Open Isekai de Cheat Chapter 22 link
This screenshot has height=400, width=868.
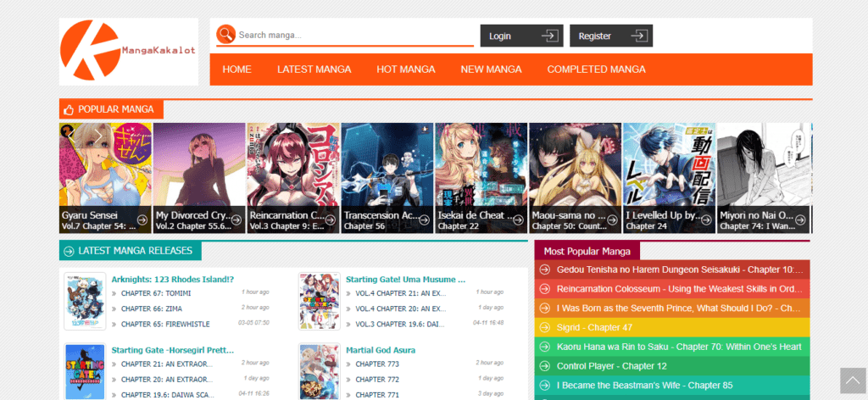tap(457, 226)
